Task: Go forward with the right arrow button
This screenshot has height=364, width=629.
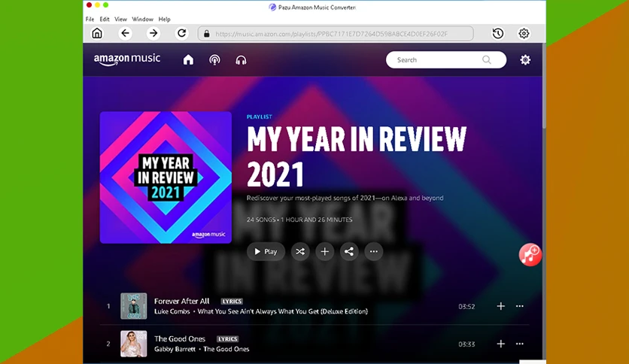Action: (153, 33)
